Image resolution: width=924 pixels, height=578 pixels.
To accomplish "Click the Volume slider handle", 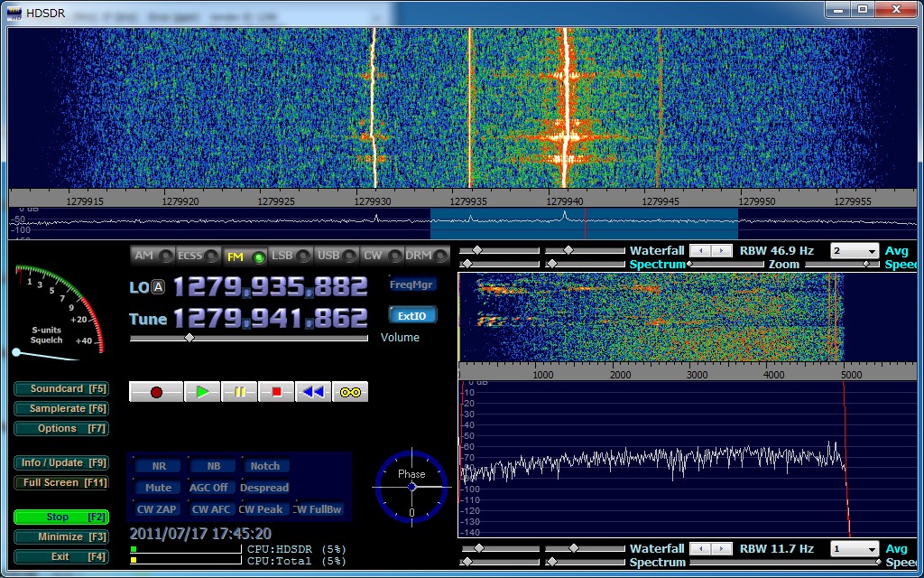I will (189, 338).
